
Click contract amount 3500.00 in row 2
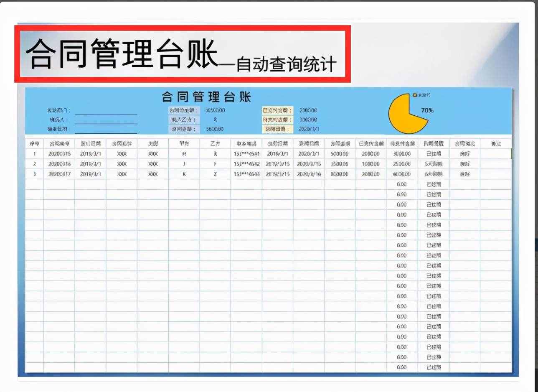coord(340,164)
